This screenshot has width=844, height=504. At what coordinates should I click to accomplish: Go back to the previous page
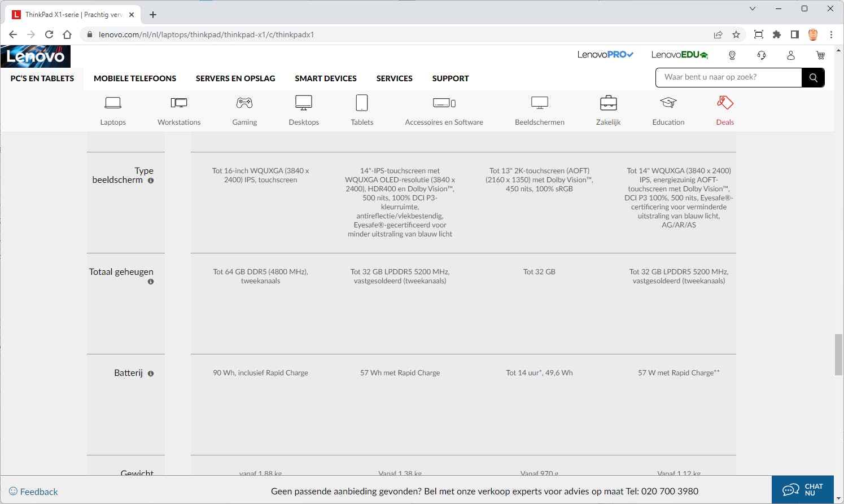pyautogui.click(x=13, y=34)
